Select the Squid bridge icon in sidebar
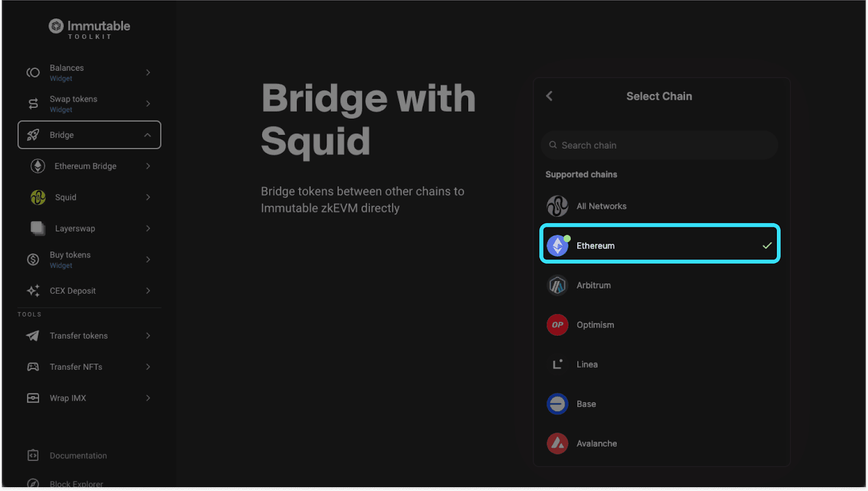 (x=37, y=197)
